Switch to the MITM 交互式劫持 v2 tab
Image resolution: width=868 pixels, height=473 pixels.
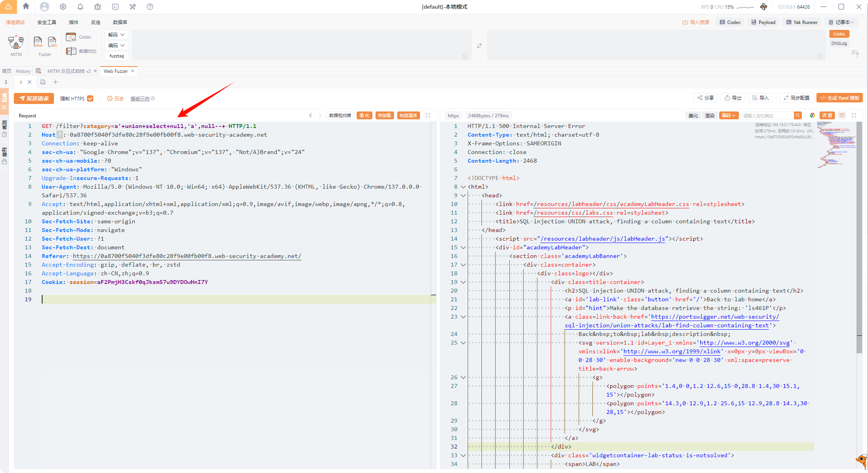point(69,71)
